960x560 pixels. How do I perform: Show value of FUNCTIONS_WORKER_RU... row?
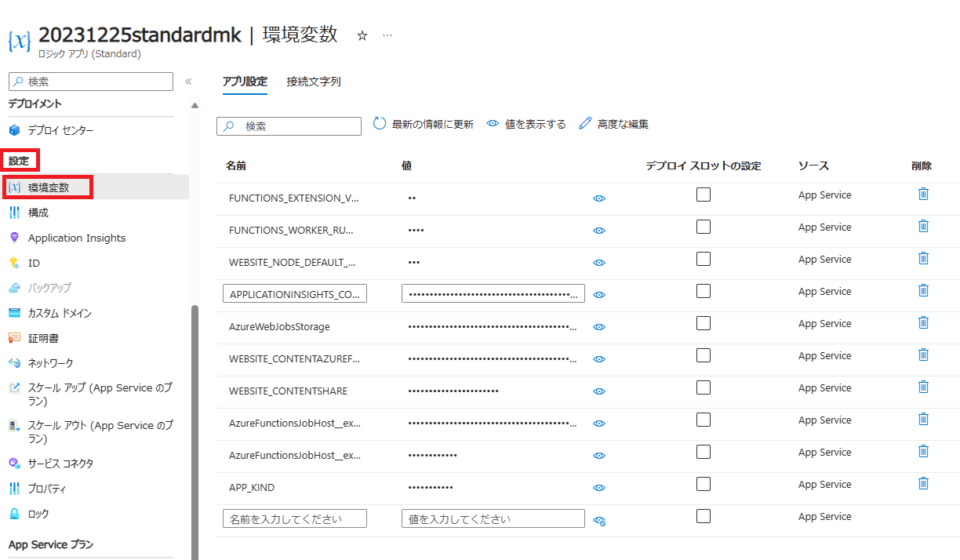coord(599,231)
